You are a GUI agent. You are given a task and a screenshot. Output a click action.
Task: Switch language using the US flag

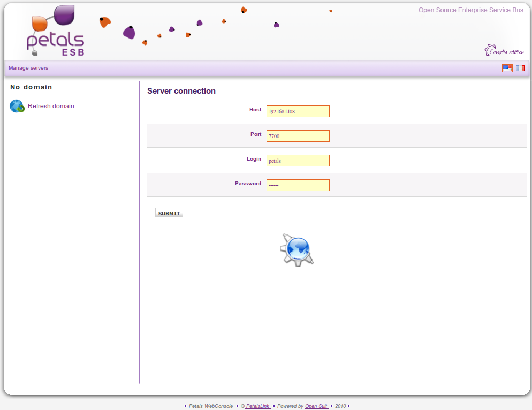(x=507, y=68)
